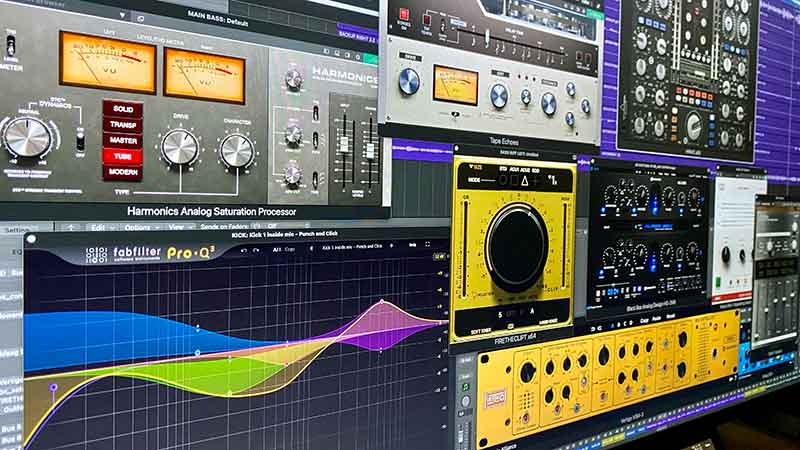Select the purple low-cut EQ band node
Screen dimensions: 800x450
(53, 388)
